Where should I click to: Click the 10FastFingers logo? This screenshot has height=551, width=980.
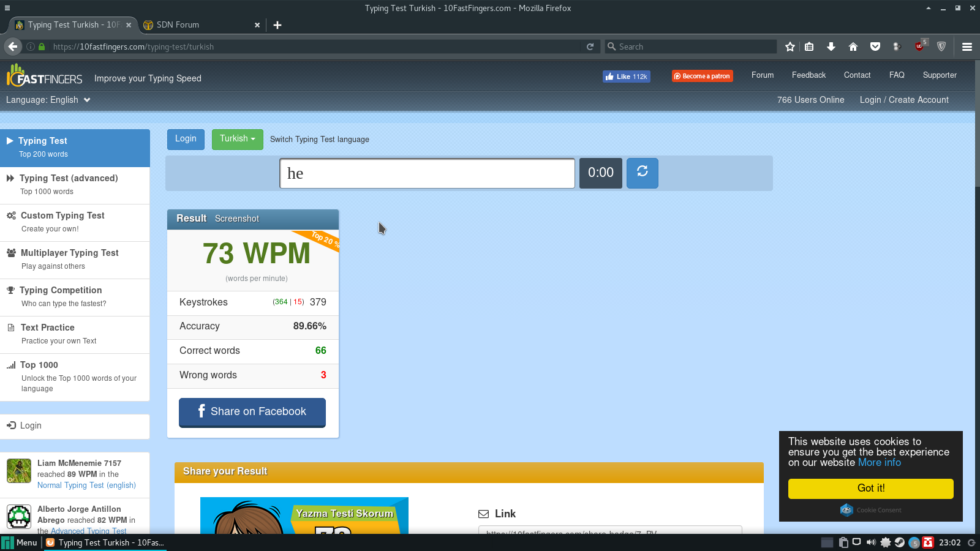click(x=44, y=76)
